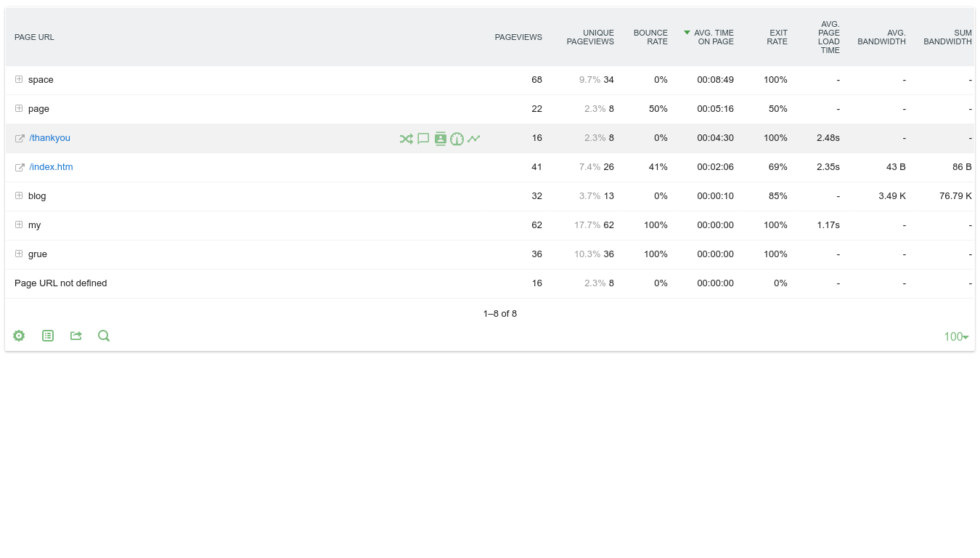Open page performance gauge icon for /thankyou
This screenshot has width=980, height=558.
point(457,139)
